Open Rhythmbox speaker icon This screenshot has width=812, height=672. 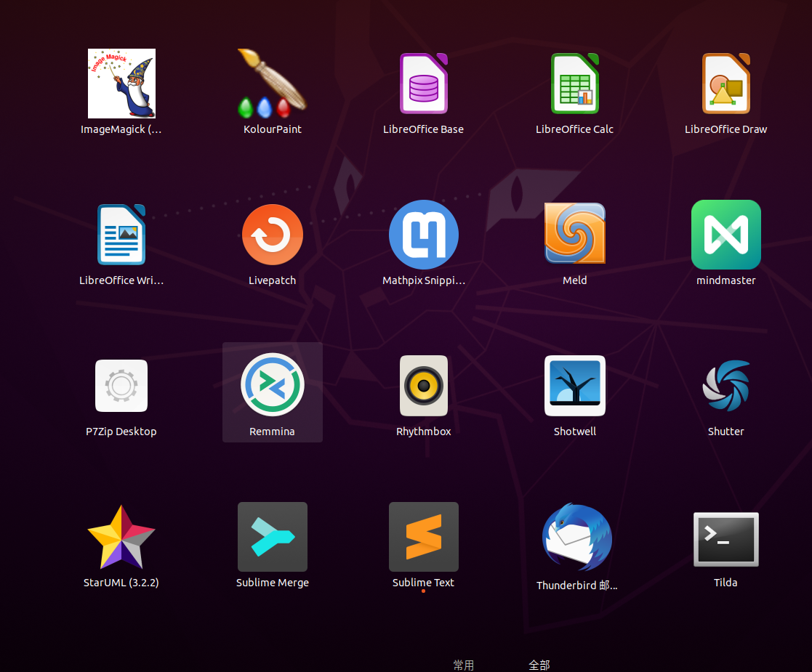pyautogui.click(x=424, y=386)
